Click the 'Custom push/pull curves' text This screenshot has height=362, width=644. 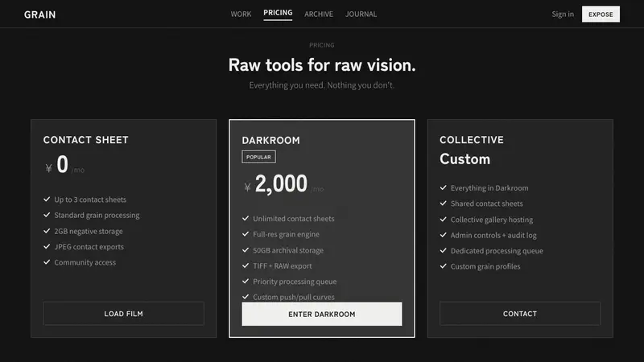pos(294,297)
